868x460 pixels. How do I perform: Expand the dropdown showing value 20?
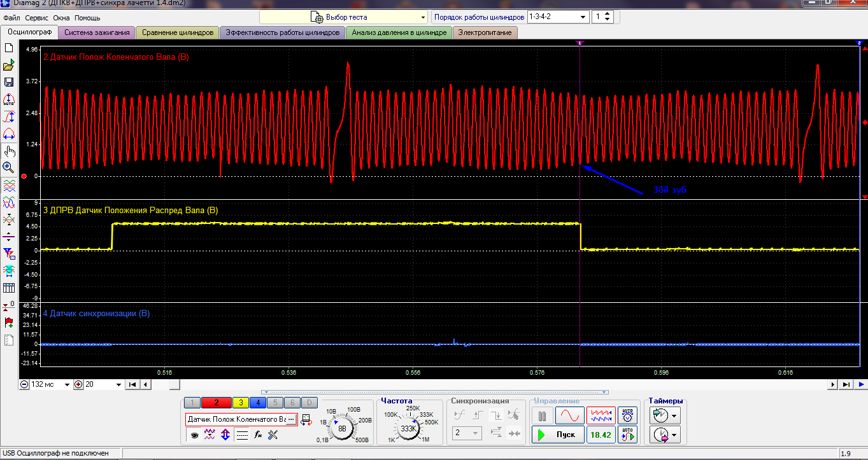[118, 384]
